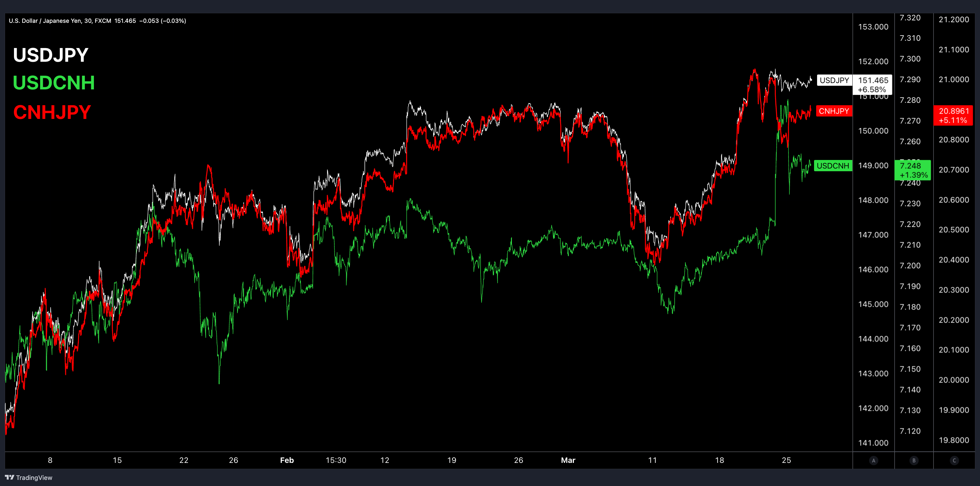The height and width of the screenshot is (486, 980).
Task: Click the 15:30 label on time axis
Action: point(336,460)
